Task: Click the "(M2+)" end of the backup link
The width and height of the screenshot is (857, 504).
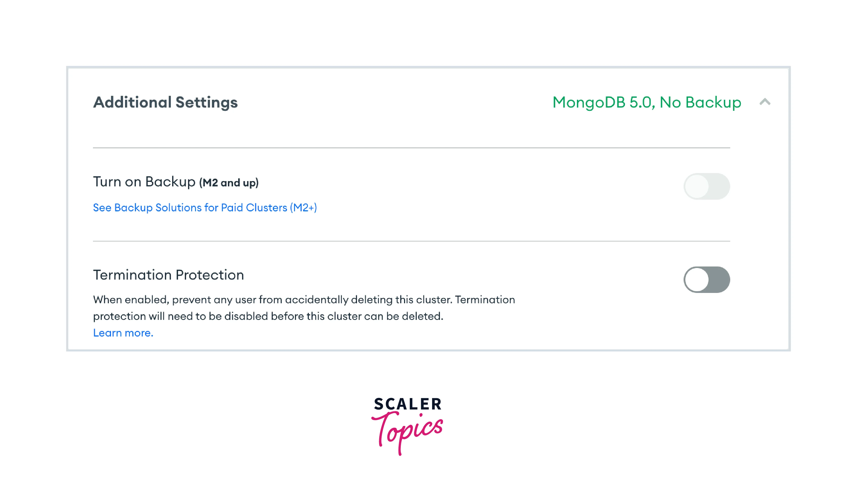Action: click(x=303, y=207)
